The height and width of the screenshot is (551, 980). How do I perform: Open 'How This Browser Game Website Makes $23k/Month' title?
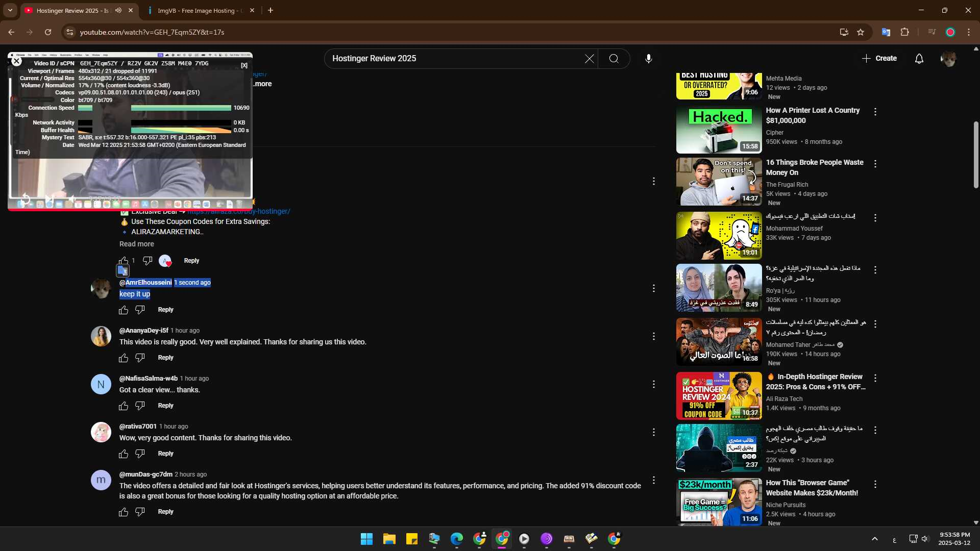pos(812,488)
